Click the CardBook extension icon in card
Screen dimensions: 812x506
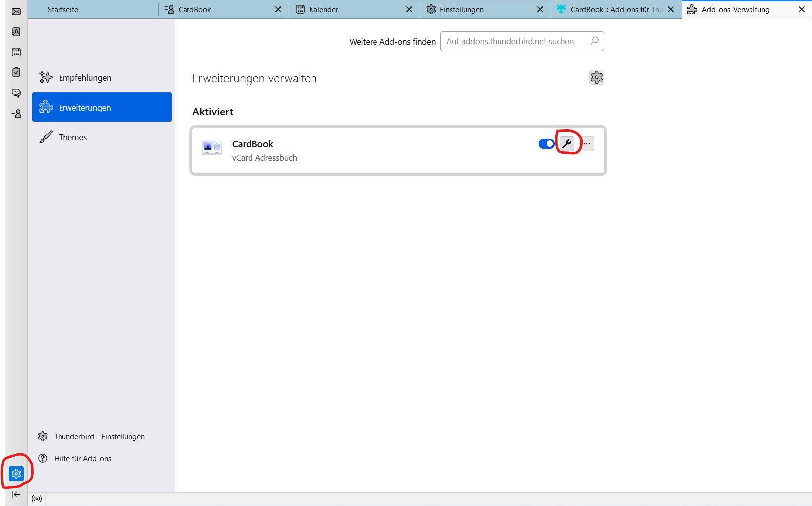[x=212, y=147]
